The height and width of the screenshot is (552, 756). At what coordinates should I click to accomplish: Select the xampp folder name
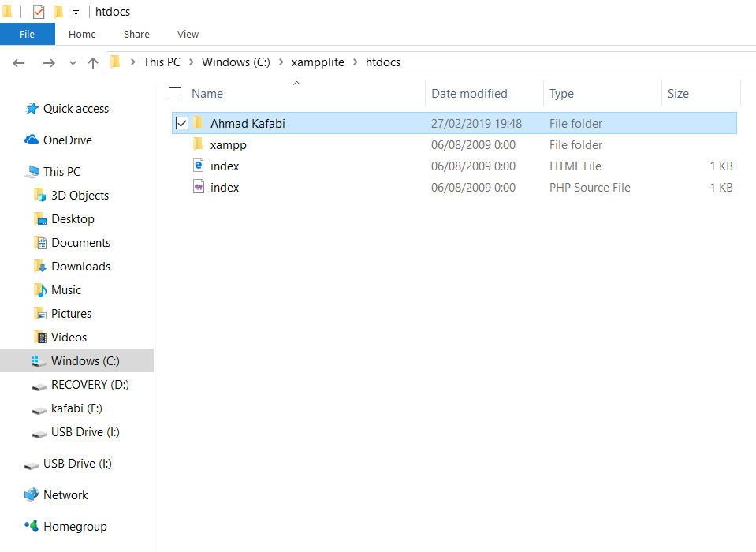click(228, 145)
